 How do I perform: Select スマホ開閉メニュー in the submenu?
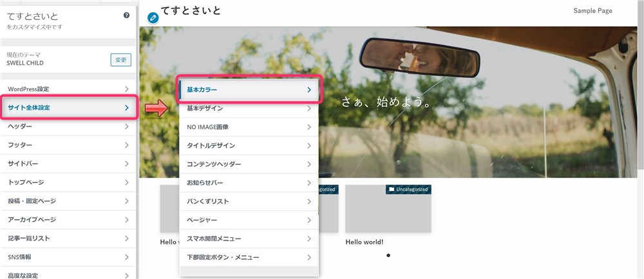tap(249, 239)
